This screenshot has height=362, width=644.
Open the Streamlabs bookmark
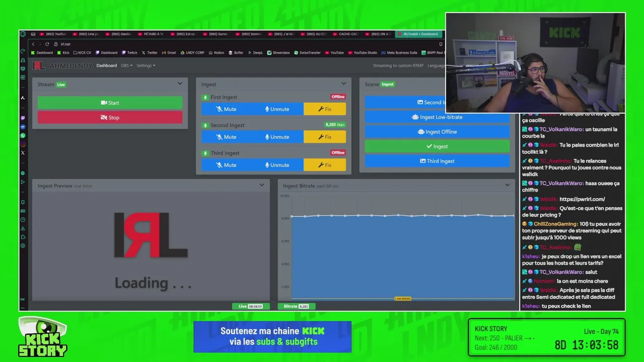[x=279, y=52]
